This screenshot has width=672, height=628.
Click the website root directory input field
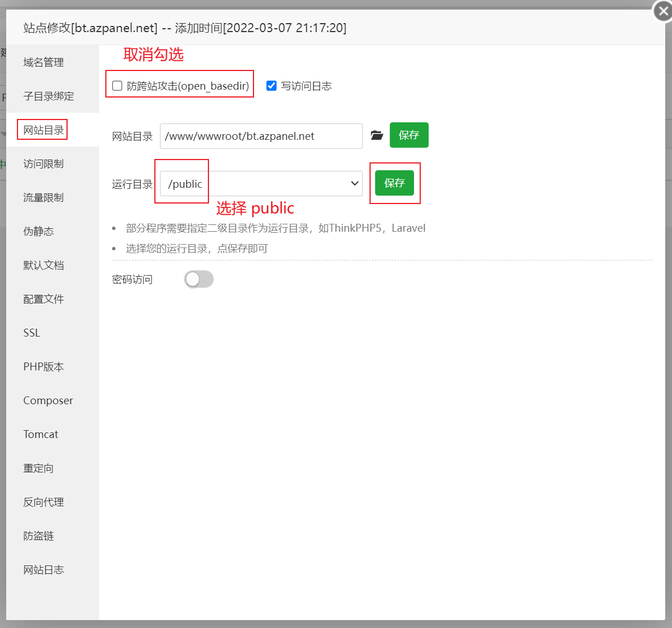261,136
